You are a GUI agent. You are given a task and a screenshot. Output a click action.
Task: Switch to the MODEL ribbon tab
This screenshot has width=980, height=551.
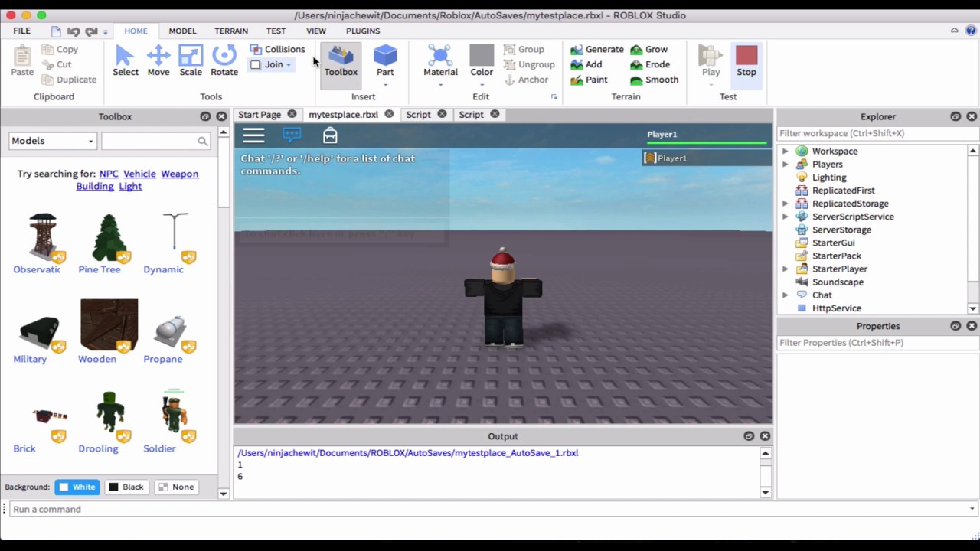click(182, 31)
